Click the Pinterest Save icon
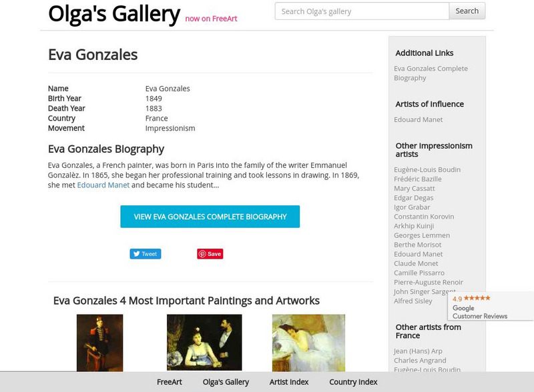The height and width of the screenshot is (392, 534). point(202,253)
